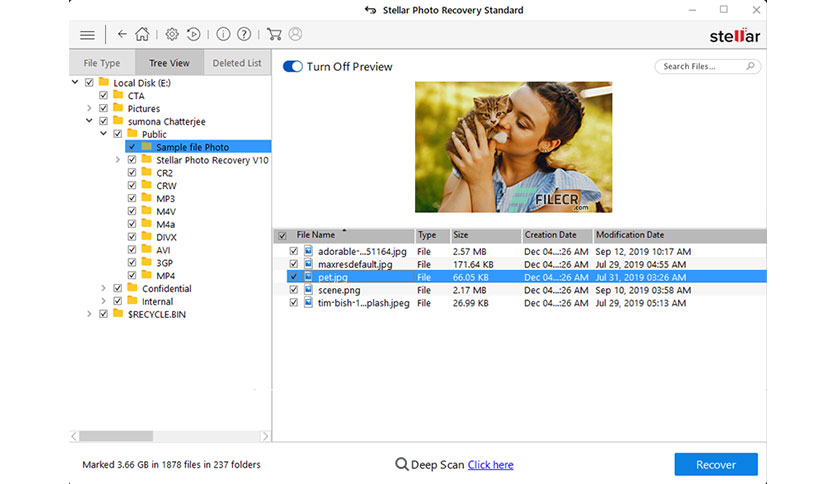
Task: Toggle the select-all checkbox in file header
Action: coord(282,235)
